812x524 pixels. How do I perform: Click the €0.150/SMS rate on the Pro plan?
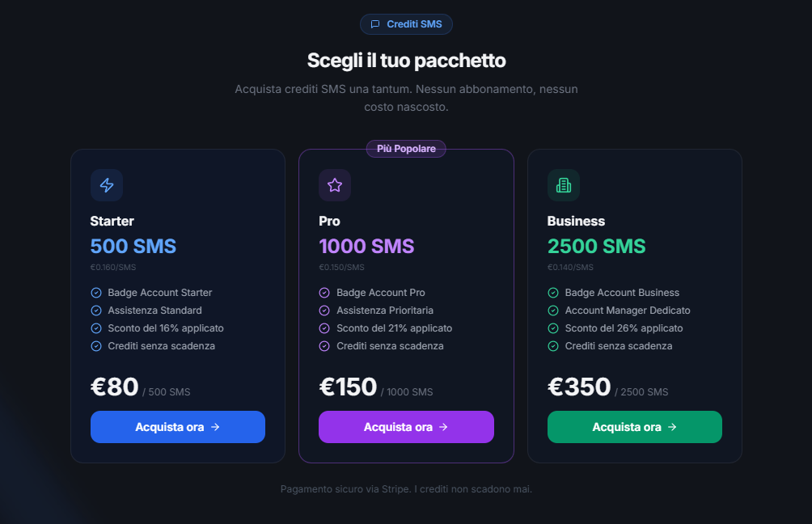tap(340, 267)
